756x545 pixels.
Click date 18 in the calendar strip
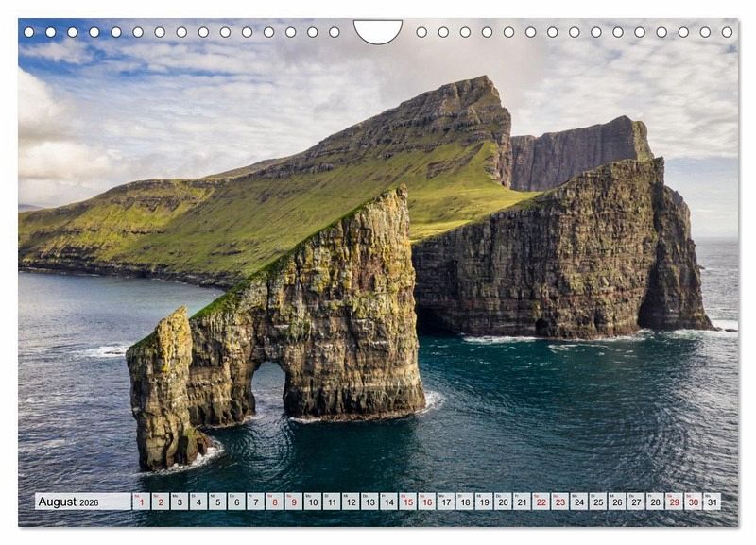pos(465,502)
